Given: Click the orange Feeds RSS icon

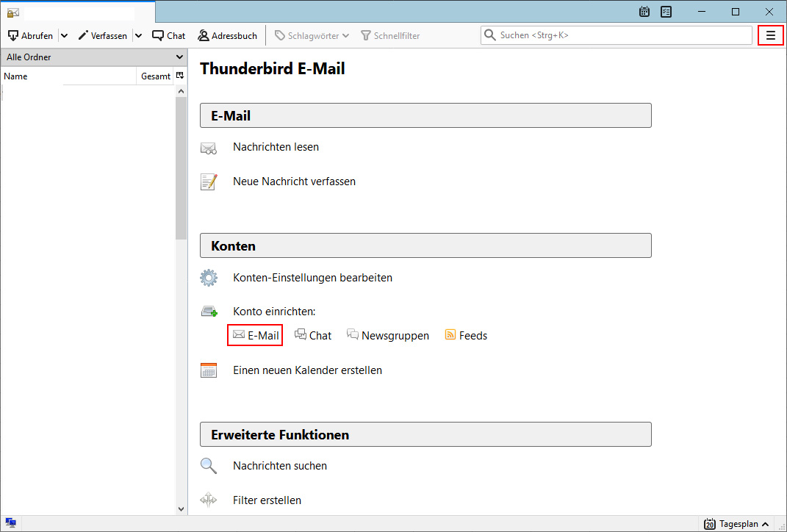Looking at the screenshot, I should [x=450, y=335].
